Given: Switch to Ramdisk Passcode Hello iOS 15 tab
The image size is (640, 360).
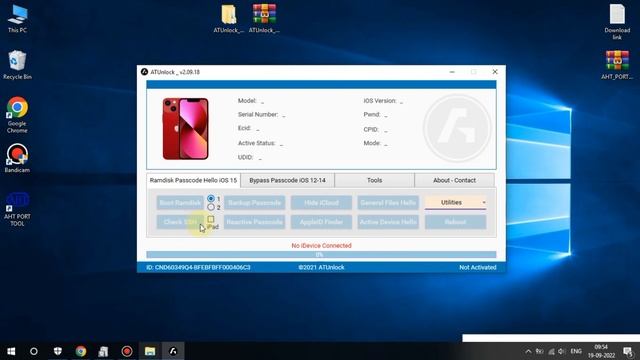Looking at the screenshot, I should pos(193,180).
